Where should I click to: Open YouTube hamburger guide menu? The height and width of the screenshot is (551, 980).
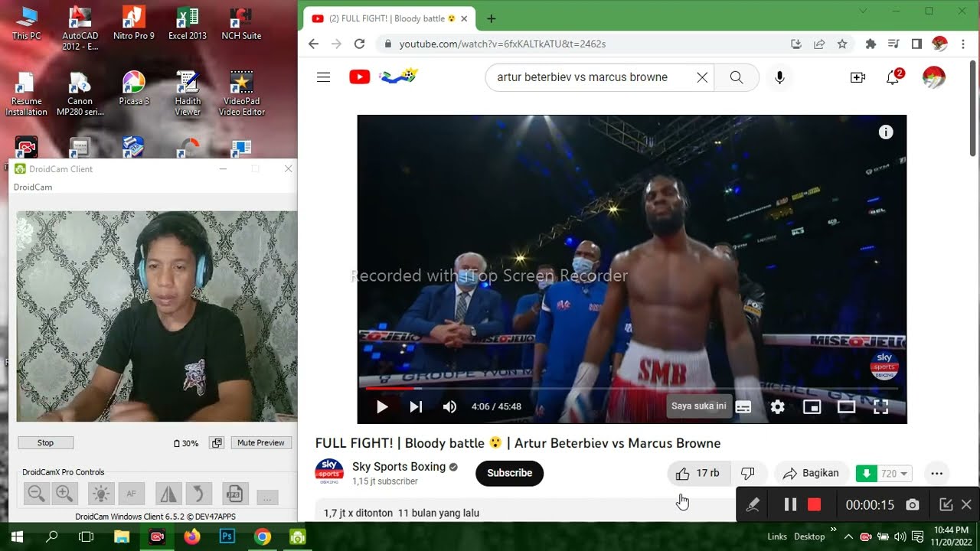[x=323, y=77]
